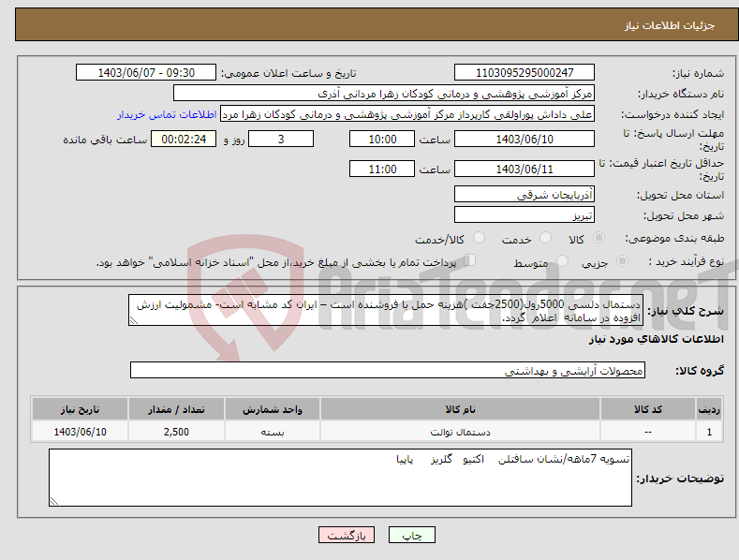Screen dimensions: 739x560
Task: Click the need date cell 1403/06/10
Action: [x=80, y=432]
